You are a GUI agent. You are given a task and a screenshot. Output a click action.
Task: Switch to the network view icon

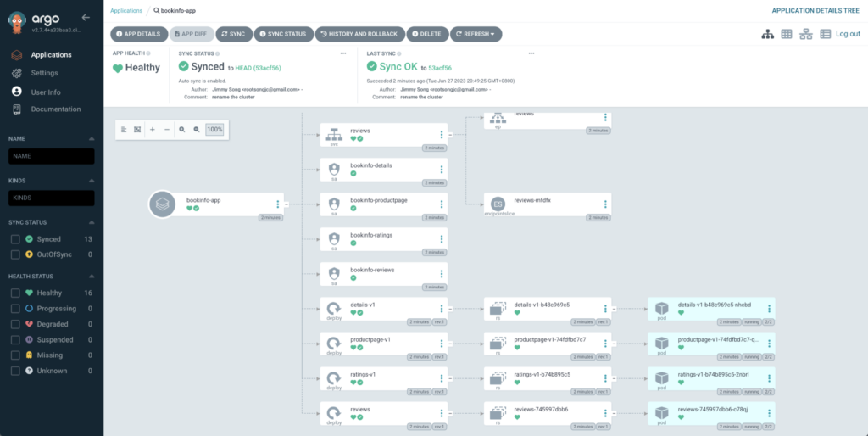tap(806, 34)
